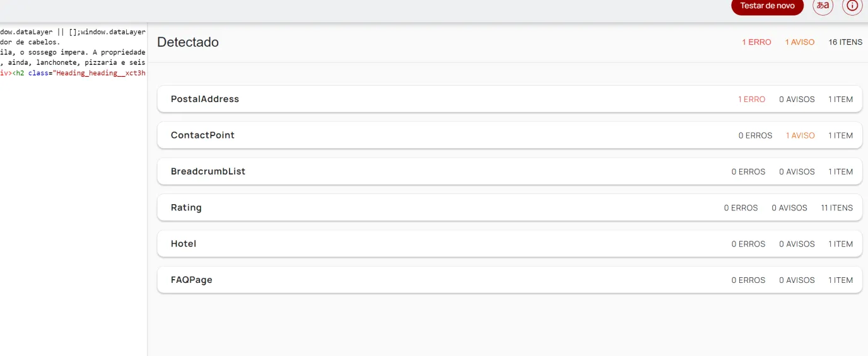The width and height of the screenshot is (868, 356).
Task: Click the 1 ERRO label in PostalAddress row
Action: [x=752, y=100]
